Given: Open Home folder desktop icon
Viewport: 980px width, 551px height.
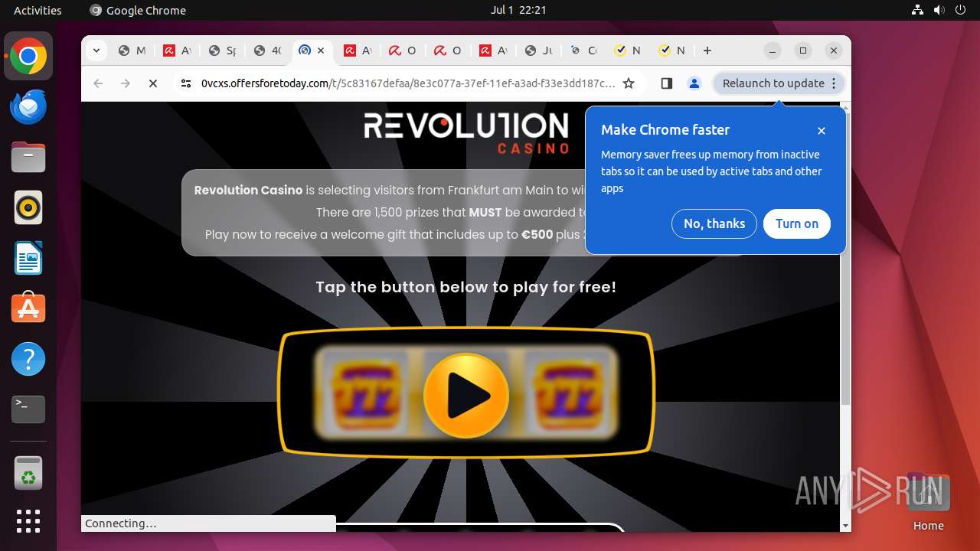Looking at the screenshot, I should pos(928,501).
